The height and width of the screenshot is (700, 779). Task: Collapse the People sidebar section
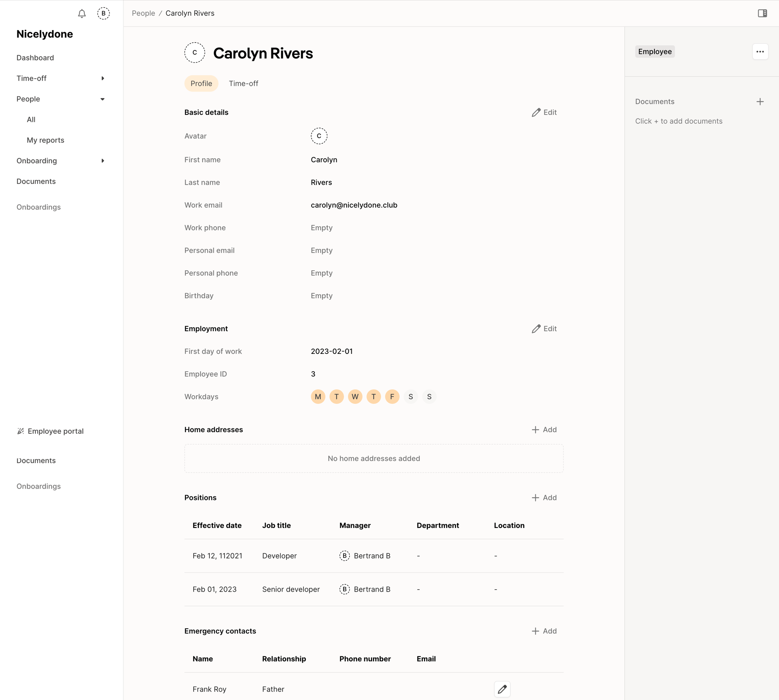tap(102, 99)
